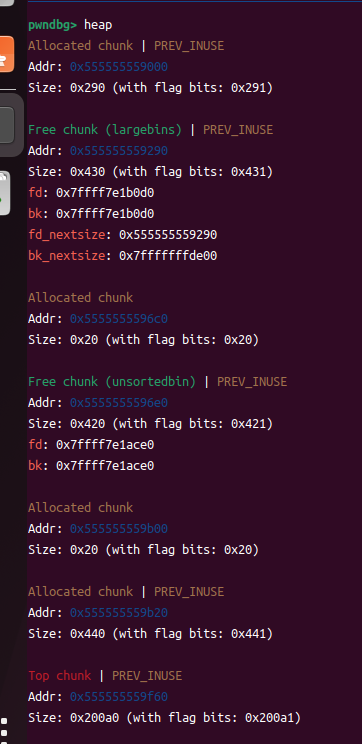Viewport: 362px width, 744px height.
Task: Click the fd_nextsize value 0x555555559290
Action: [x=168, y=234]
